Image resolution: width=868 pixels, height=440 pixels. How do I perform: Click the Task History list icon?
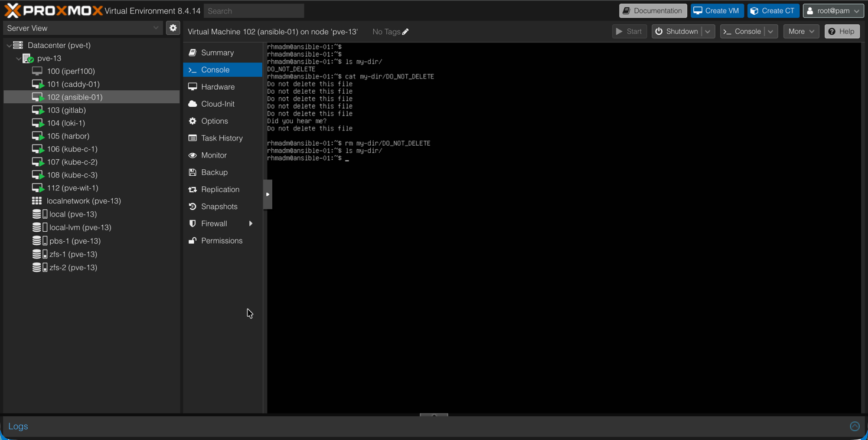192,138
